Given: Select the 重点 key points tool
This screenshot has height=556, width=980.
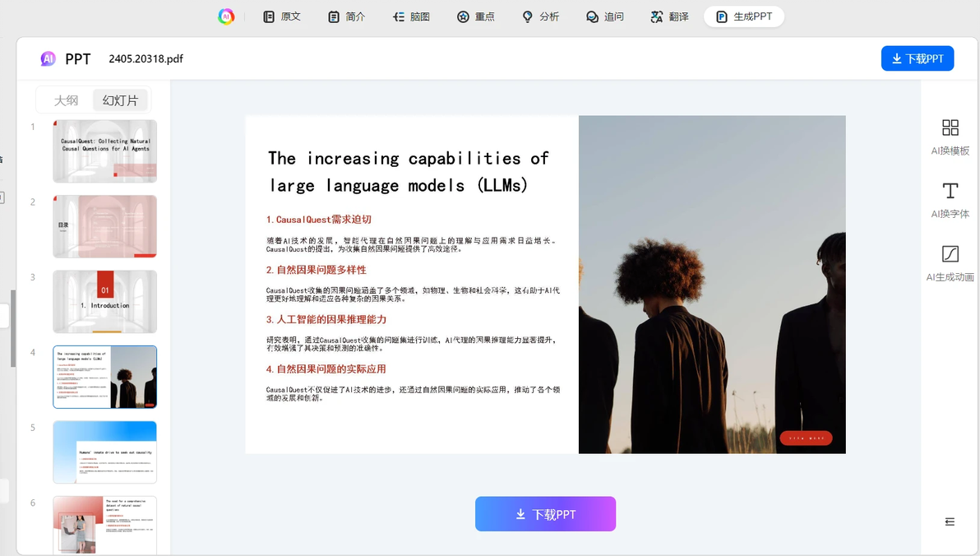Looking at the screenshot, I should (476, 17).
